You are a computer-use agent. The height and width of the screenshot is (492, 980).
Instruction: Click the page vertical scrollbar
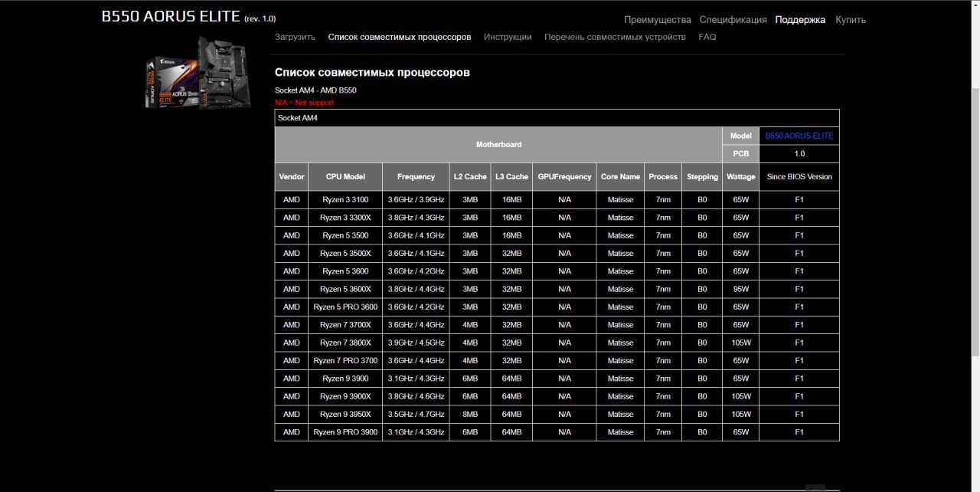point(975,222)
